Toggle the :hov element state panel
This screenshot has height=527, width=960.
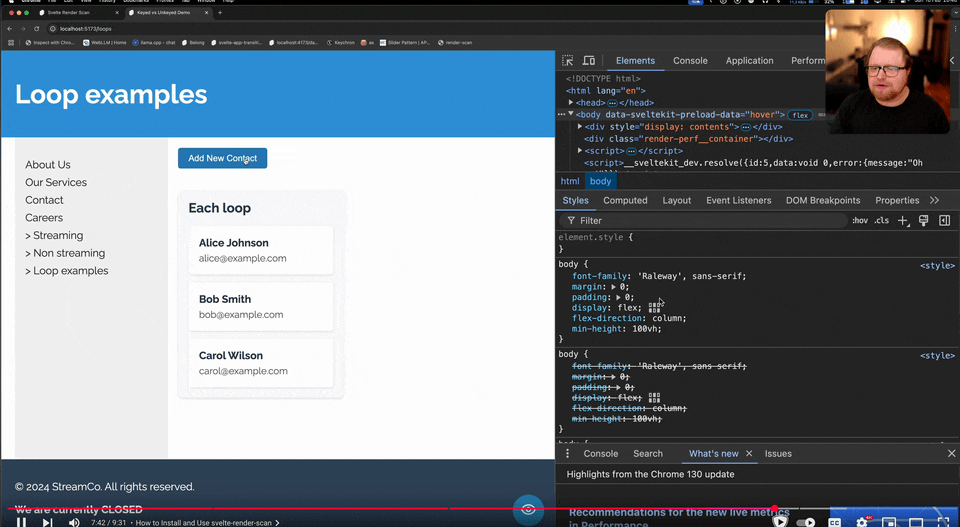tap(860, 220)
